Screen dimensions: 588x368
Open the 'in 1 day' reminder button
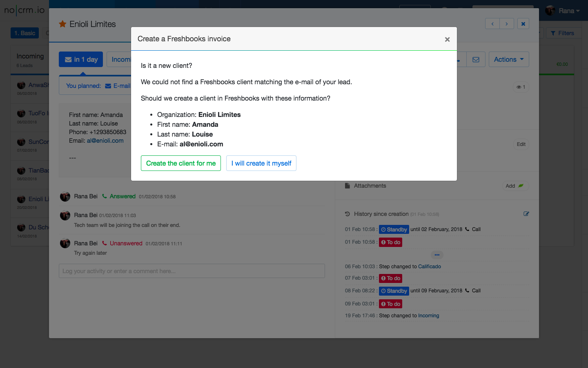coord(81,59)
